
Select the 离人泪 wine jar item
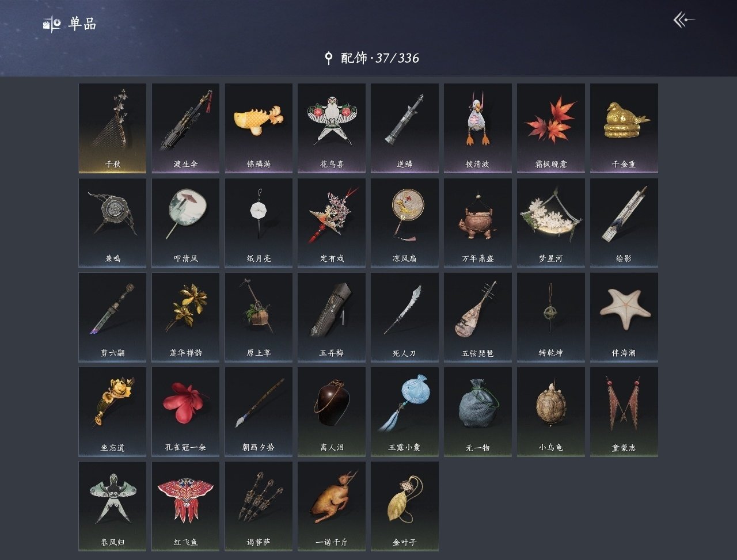[332, 412]
